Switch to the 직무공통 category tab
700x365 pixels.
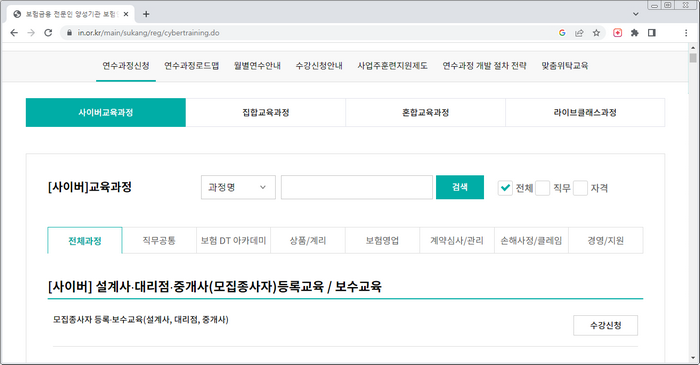point(159,241)
